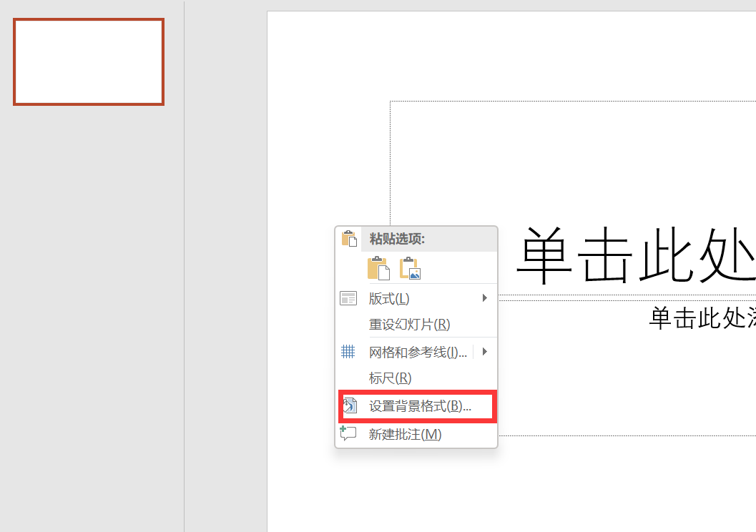The height and width of the screenshot is (532, 756).
Task: Create a comment via 新建批注
Action: pos(405,434)
